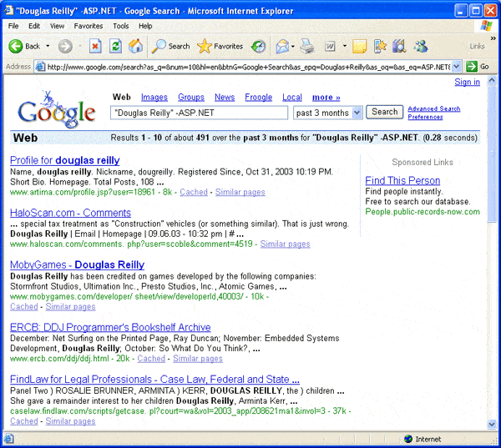Click the vertical scrollbar up arrow

(x=492, y=80)
